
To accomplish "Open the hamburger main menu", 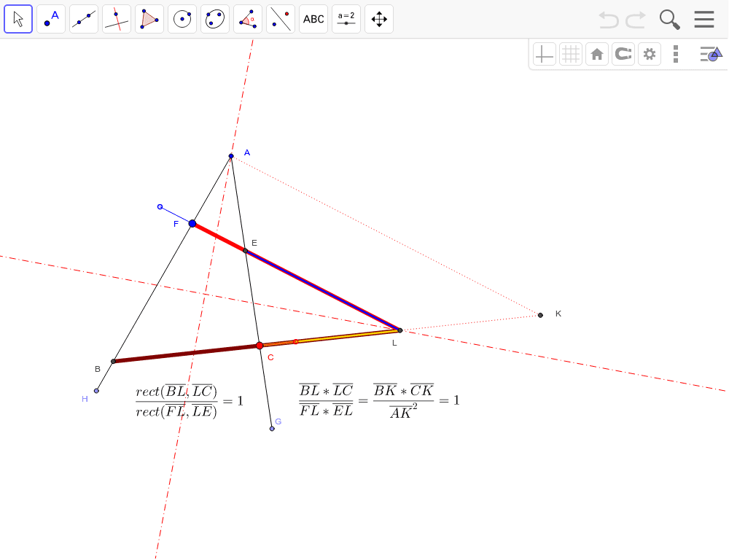I will (704, 20).
